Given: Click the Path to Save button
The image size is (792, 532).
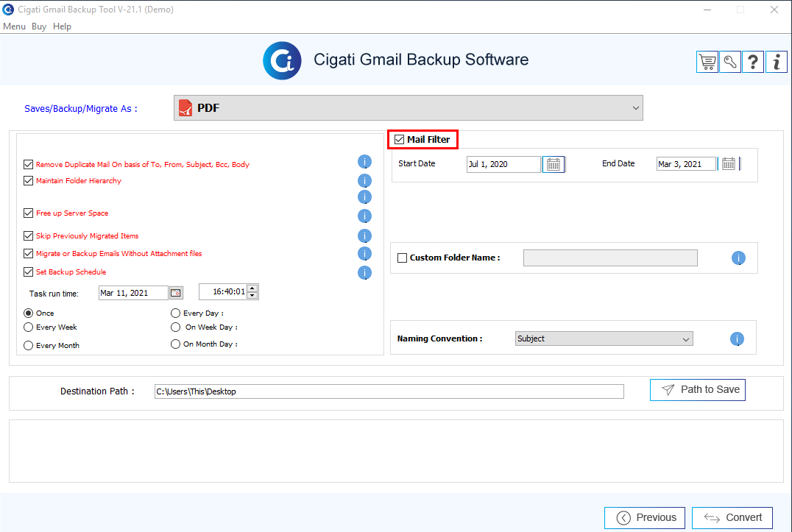Looking at the screenshot, I should 698,390.
